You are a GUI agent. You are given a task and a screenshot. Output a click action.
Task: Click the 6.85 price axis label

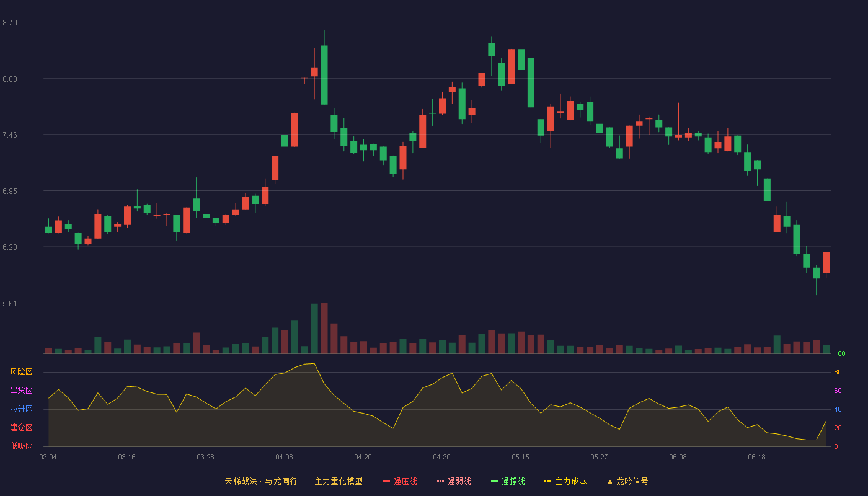point(10,192)
